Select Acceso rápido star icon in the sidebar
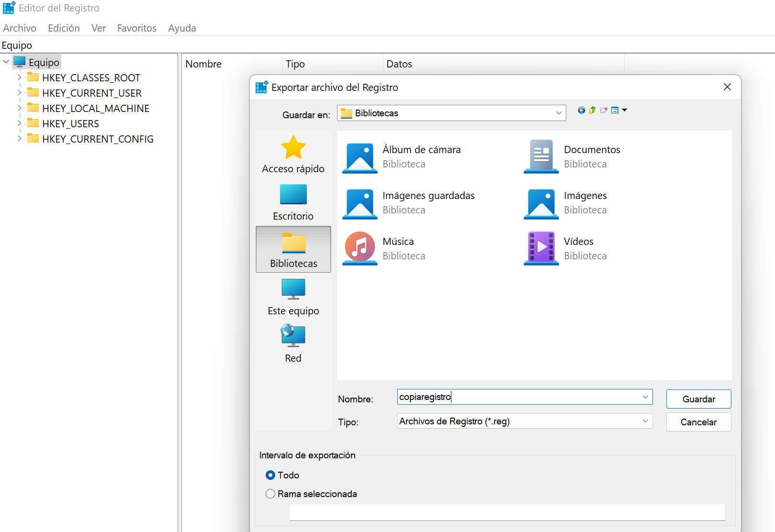The image size is (775, 532). [x=293, y=148]
